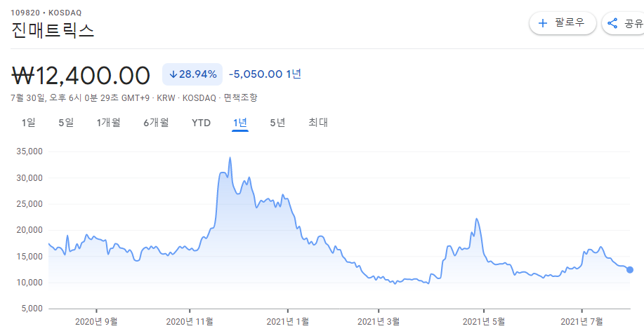The height and width of the screenshot is (331, 644).
Task: Click the 20,000 y-axis label
Action: [29, 230]
